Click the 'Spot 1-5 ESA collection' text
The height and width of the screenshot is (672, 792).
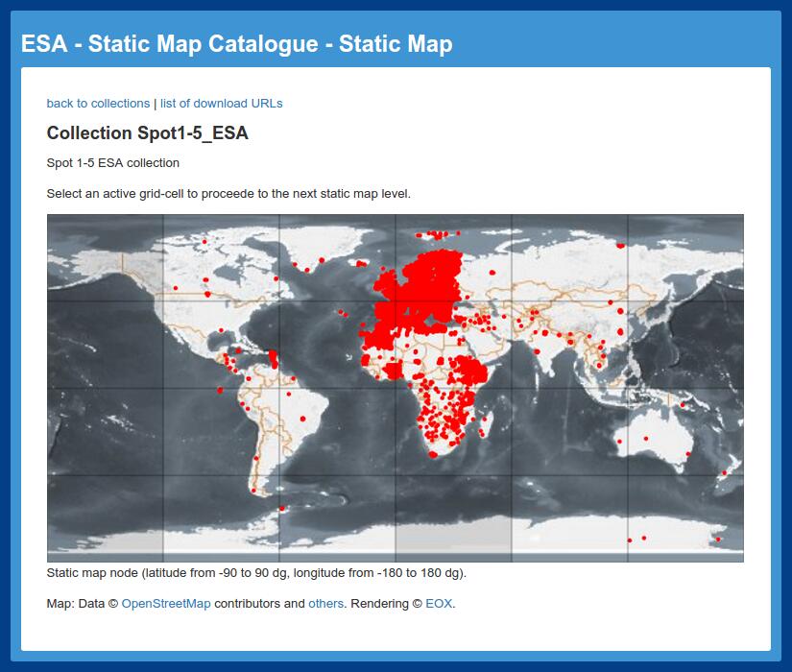[x=113, y=162]
